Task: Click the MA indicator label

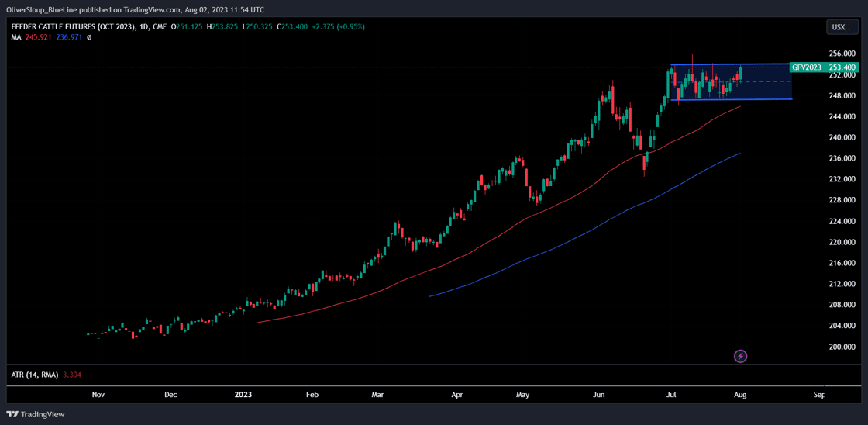Action: tap(16, 36)
